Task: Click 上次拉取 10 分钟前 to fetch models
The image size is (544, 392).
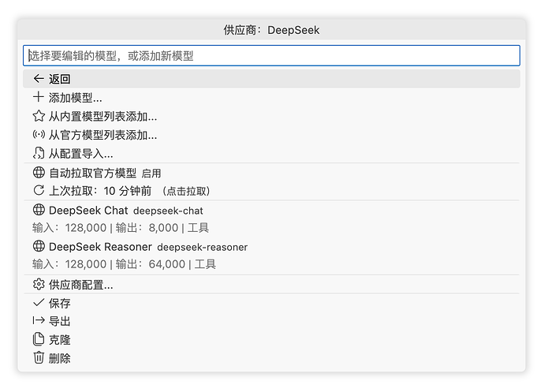Action: [x=271, y=191]
